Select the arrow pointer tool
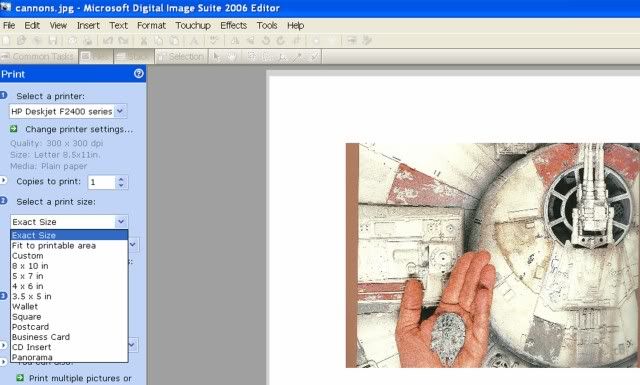 (x=217, y=56)
